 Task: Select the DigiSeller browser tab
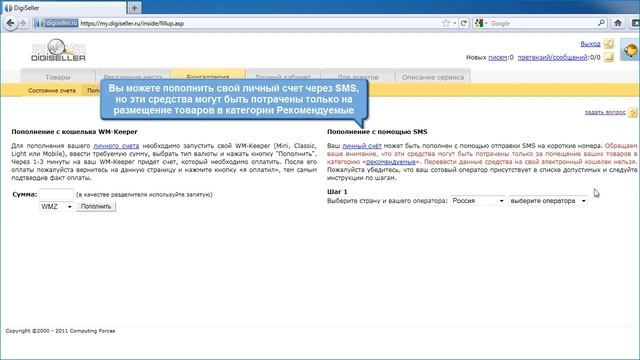(x=63, y=8)
